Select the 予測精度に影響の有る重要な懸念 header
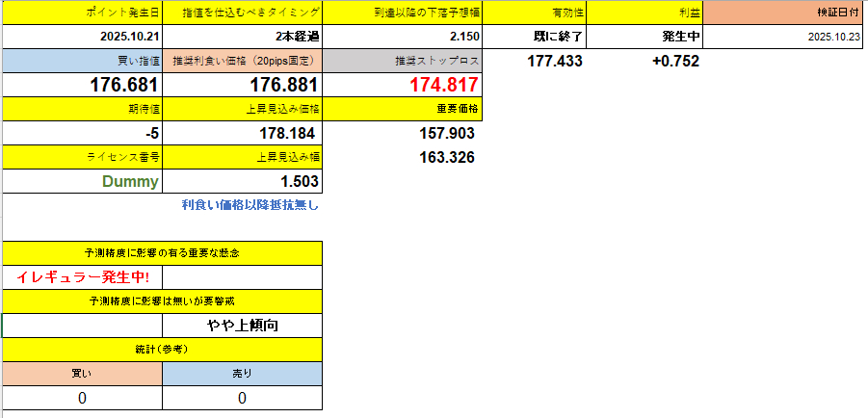The image size is (868, 418). pos(162,253)
